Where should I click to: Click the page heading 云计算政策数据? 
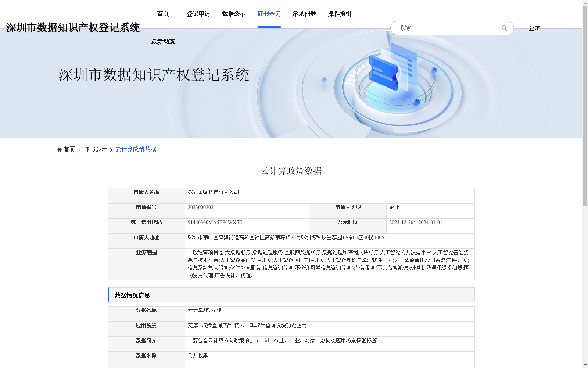291,171
